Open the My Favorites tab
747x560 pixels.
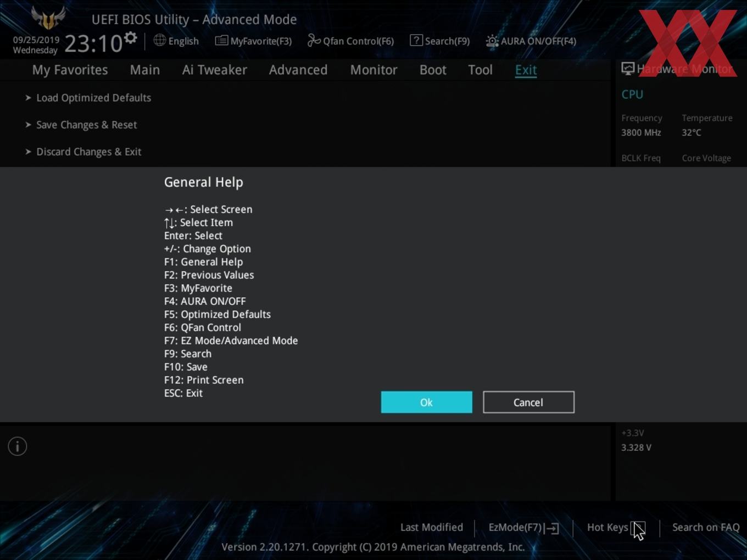coord(70,70)
